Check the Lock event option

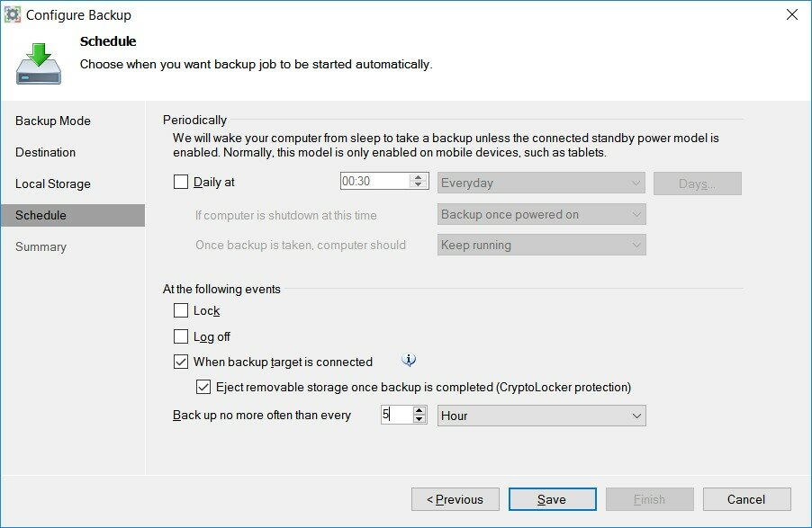pos(181,310)
